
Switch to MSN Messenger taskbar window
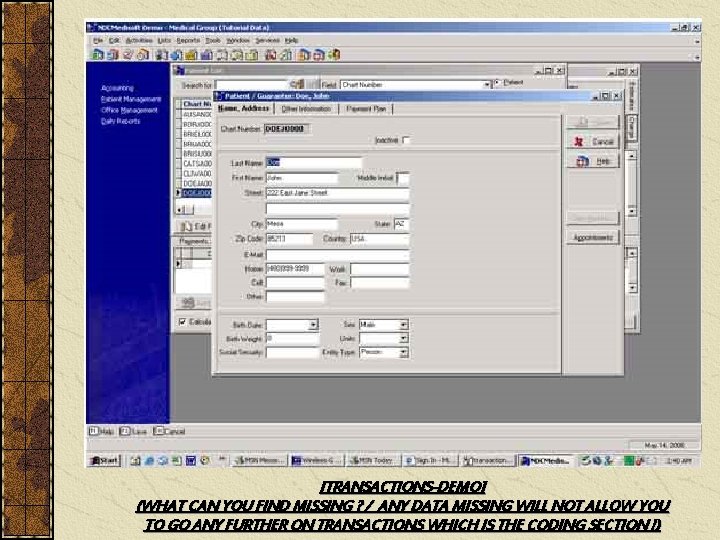pos(259,461)
